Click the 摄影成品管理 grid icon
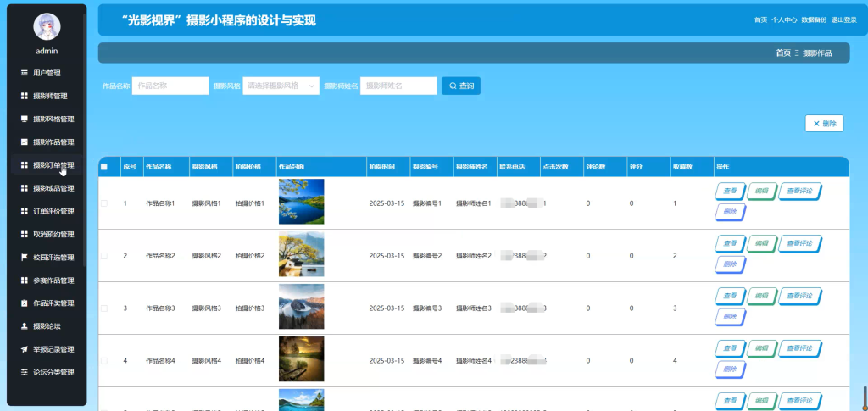The image size is (868, 411). 24,188
